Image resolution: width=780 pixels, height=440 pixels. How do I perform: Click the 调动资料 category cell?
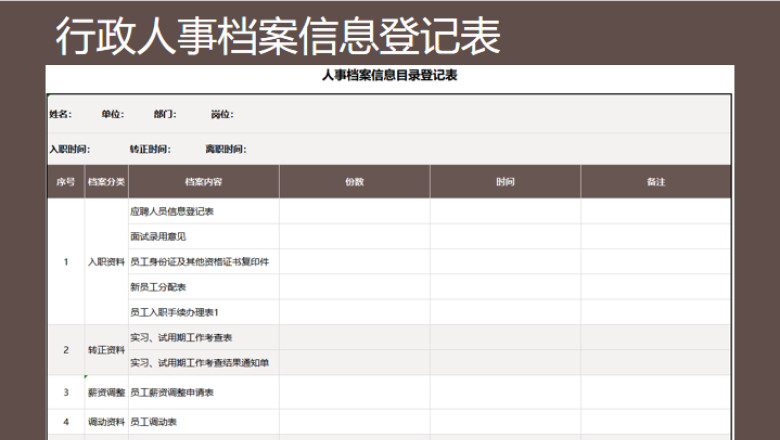pos(106,422)
